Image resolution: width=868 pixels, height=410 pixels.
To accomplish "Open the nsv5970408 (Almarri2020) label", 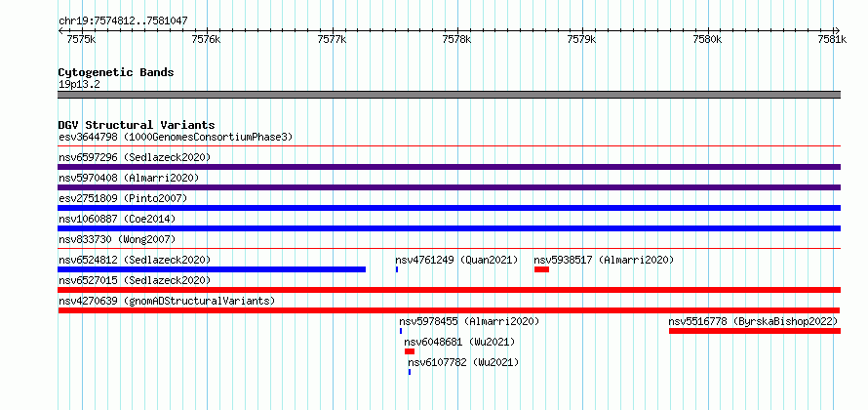I will point(129,178).
